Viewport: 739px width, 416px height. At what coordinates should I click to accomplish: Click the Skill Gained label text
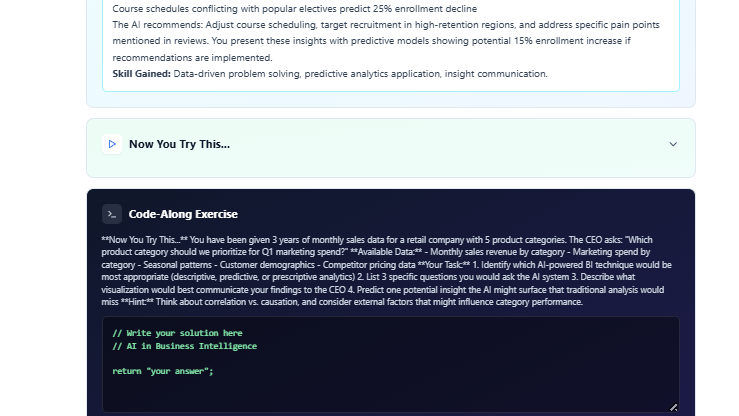tap(140, 74)
